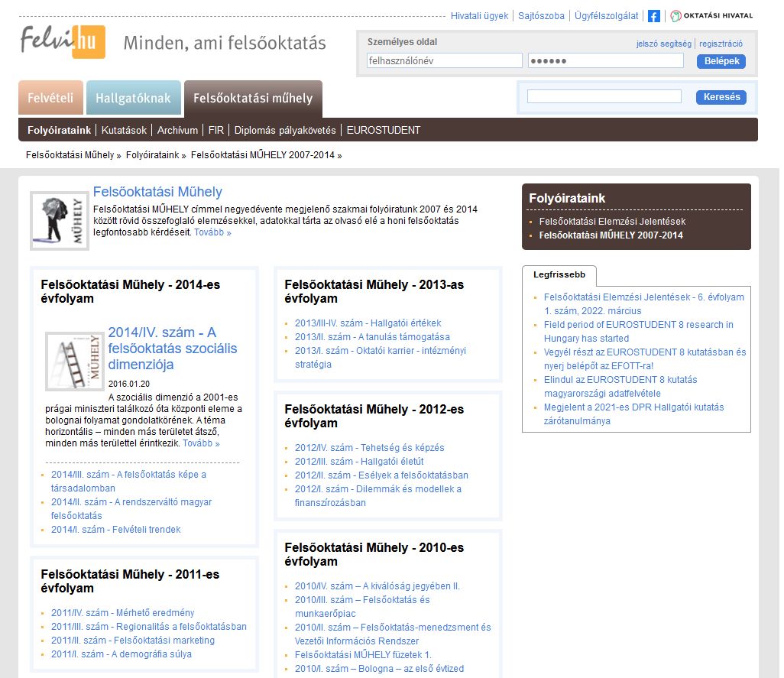
Task: Open 2012/II. szám Esélyek link
Action: click(x=381, y=475)
